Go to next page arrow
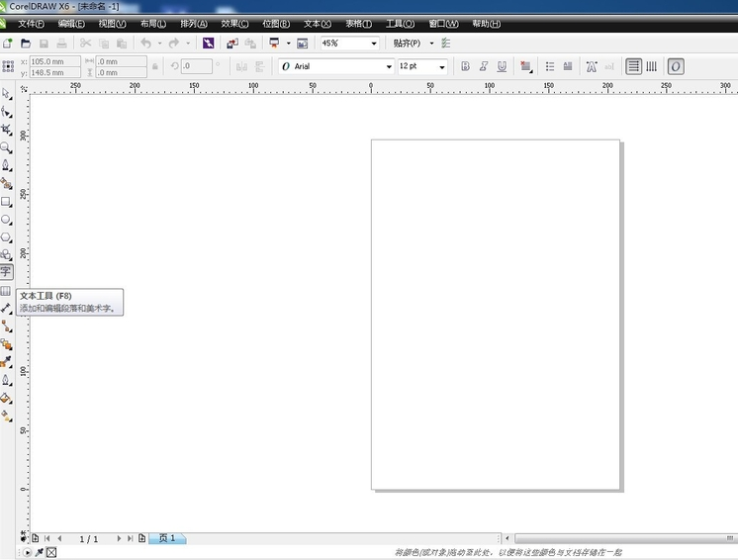738x560 pixels. (119, 538)
